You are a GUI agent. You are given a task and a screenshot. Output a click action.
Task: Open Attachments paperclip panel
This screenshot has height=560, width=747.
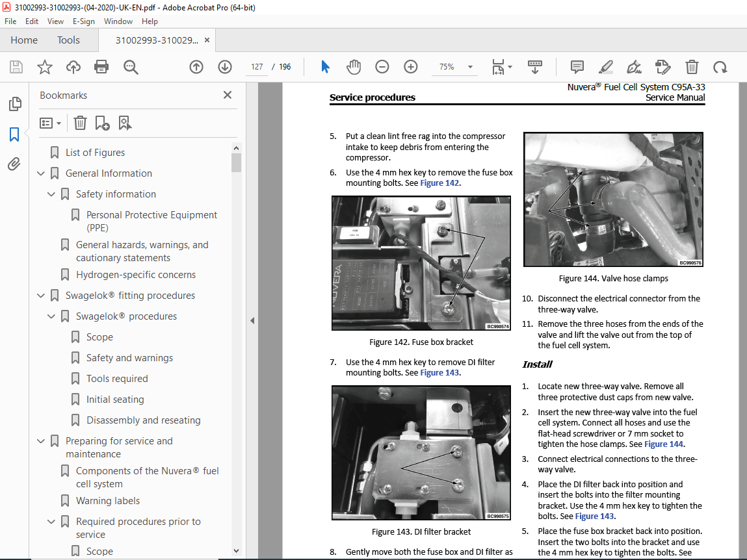coord(14,164)
